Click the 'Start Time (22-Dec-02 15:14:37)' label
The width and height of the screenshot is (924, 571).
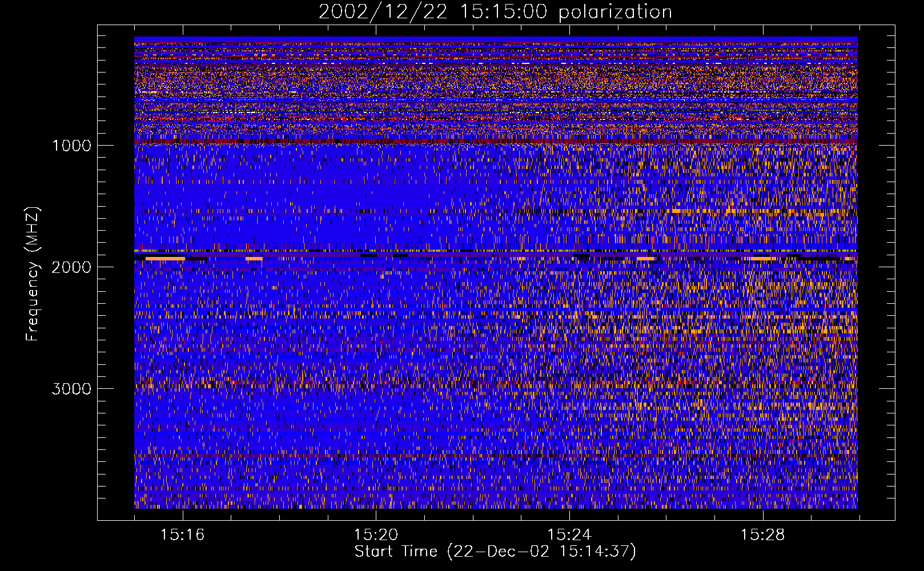495,552
